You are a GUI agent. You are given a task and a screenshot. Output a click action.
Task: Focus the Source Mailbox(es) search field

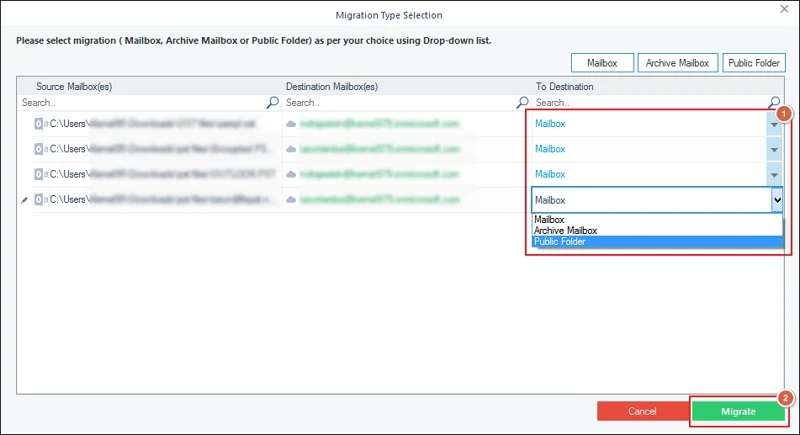pos(142,103)
